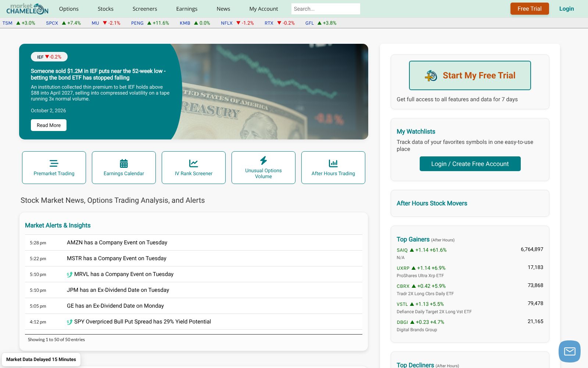This screenshot has height=368, width=588.
Task: Click the Earnings Calendar icon
Action: (124, 163)
